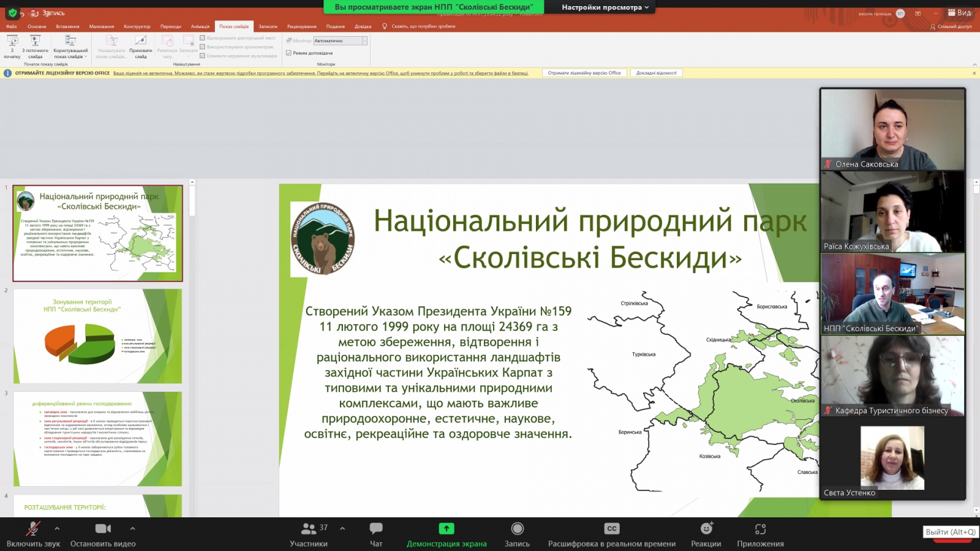Select slide 3 thumbnail in panel
The image size is (980, 551).
click(x=98, y=439)
